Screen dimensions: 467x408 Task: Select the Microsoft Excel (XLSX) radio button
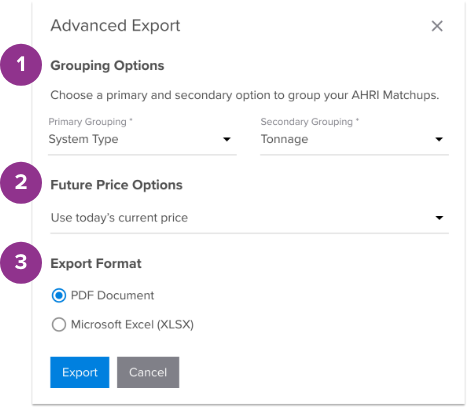click(59, 324)
